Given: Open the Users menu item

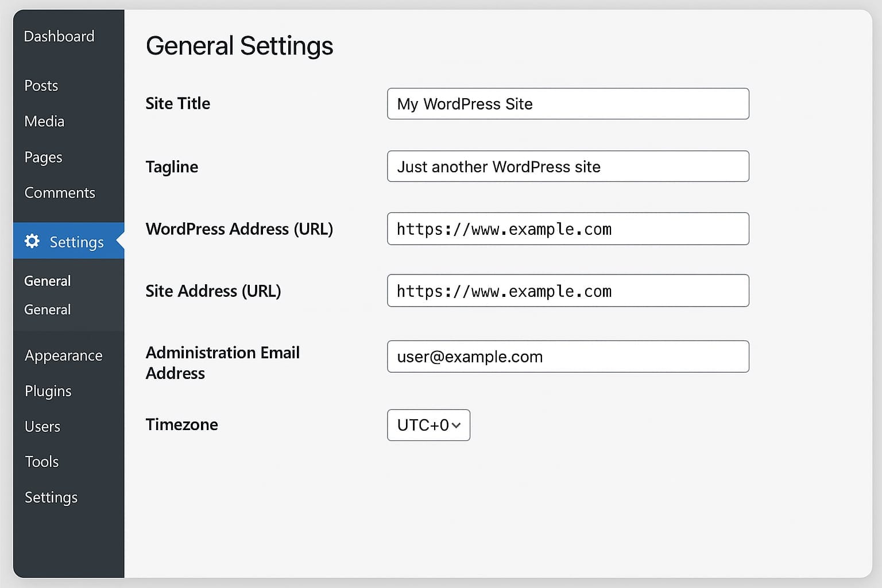Looking at the screenshot, I should pos(42,427).
